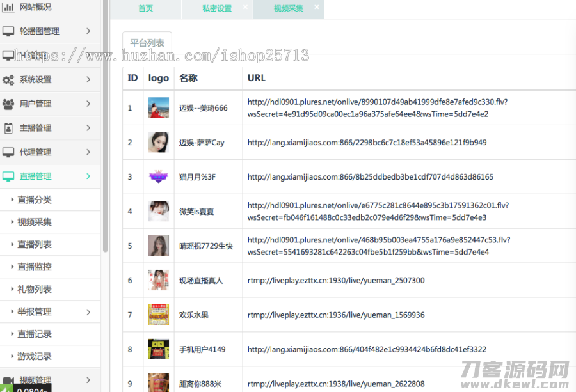Click the ID badge icon for 主播管理
This screenshot has height=392, width=576.
pyautogui.click(x=8, y=128)
